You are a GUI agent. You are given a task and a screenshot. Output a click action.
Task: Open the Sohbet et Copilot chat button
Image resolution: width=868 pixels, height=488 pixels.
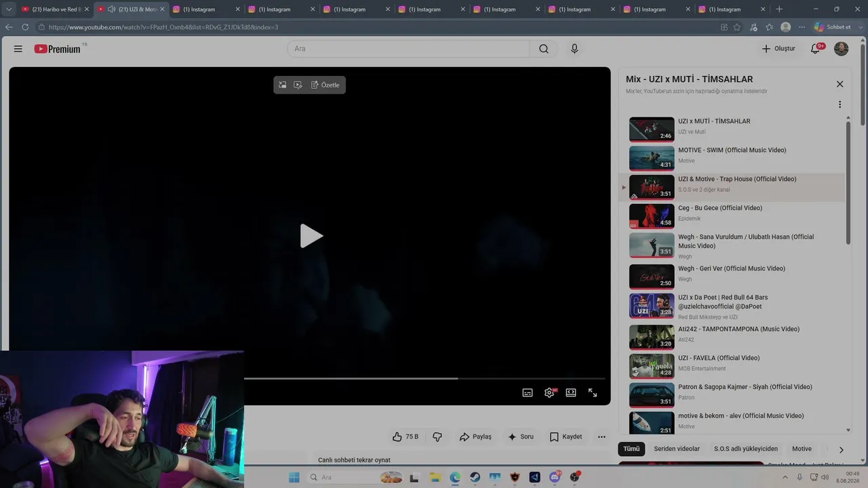pos(832,27)
